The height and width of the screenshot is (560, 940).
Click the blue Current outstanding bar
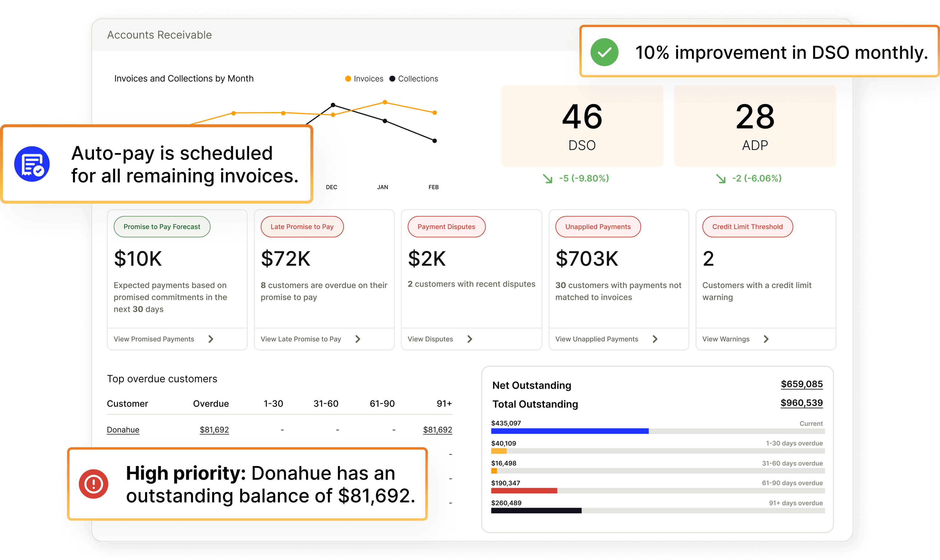(569, 431)
